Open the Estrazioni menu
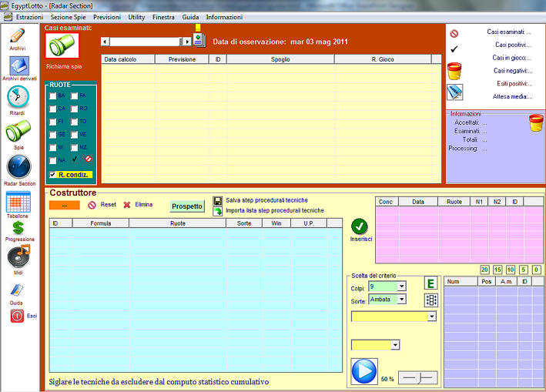The width and height of the screenshot is (546, 392). point(29,17)
